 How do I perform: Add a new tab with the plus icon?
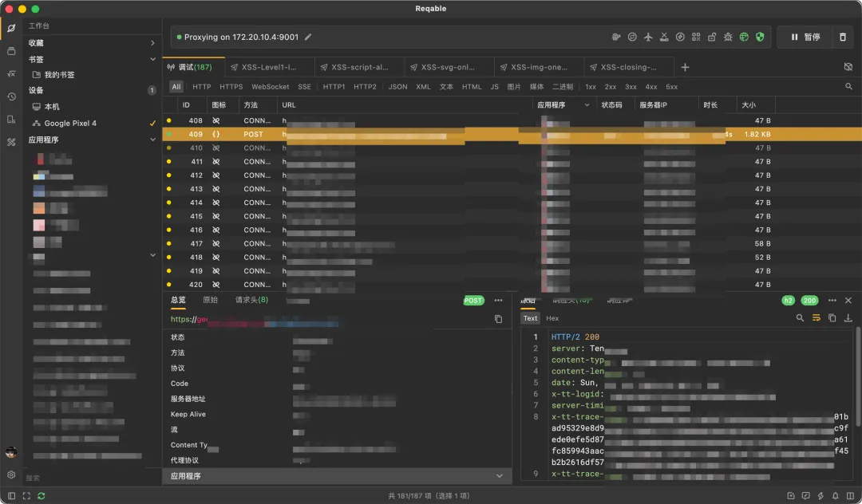coord(685,67)
